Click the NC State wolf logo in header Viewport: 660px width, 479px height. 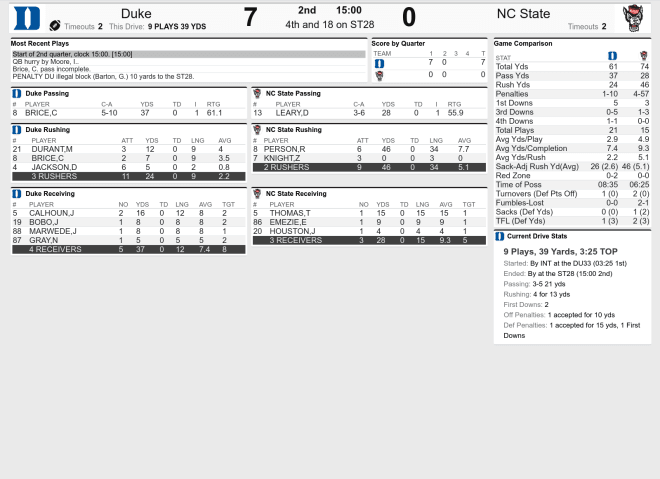[633, 18]
